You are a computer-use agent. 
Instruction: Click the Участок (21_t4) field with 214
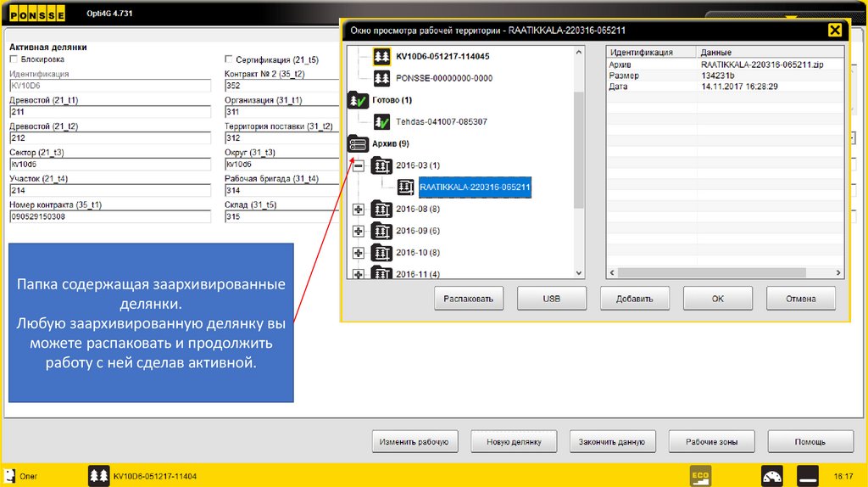[x=110, y=191]
